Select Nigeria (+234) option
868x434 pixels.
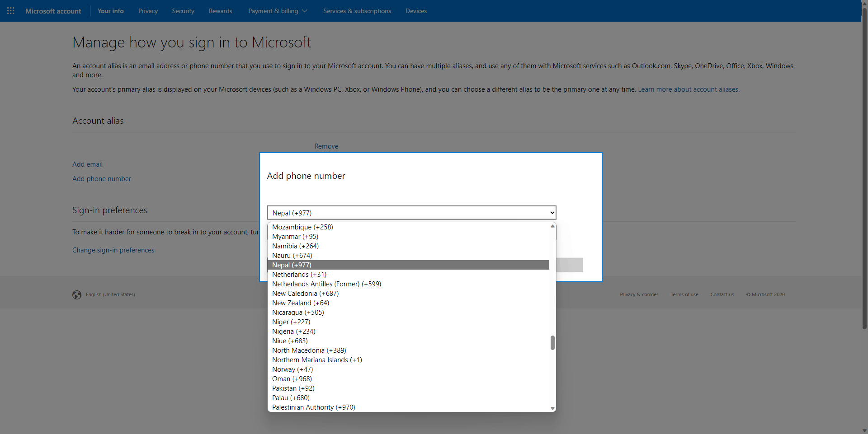[x=408, y=331]
